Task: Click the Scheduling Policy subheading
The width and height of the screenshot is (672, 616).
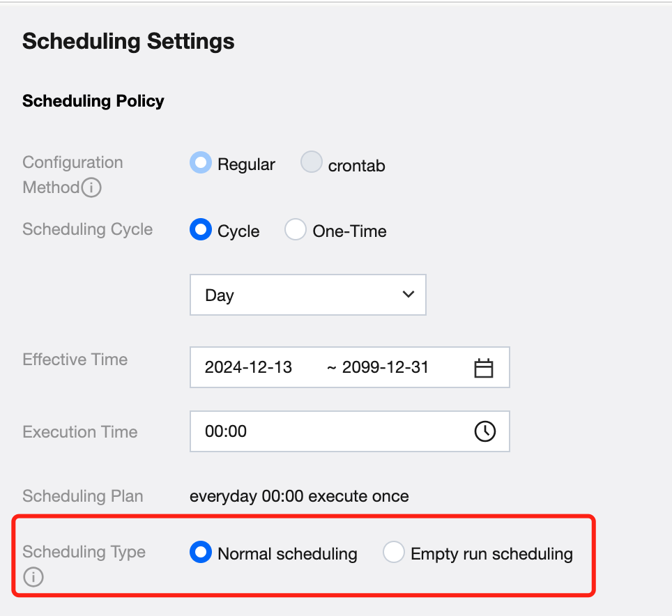Action: tap(93, 101)
